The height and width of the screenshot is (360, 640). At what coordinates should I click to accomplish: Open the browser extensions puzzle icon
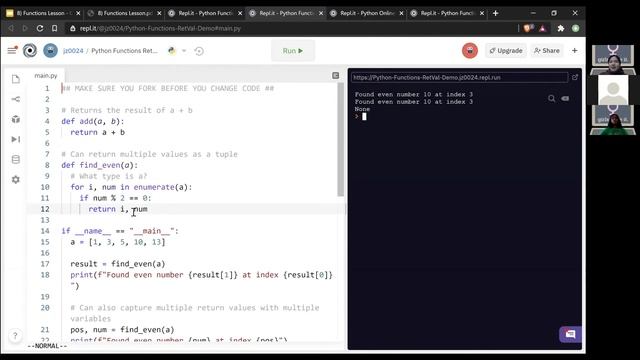click(x=561, y=28)
